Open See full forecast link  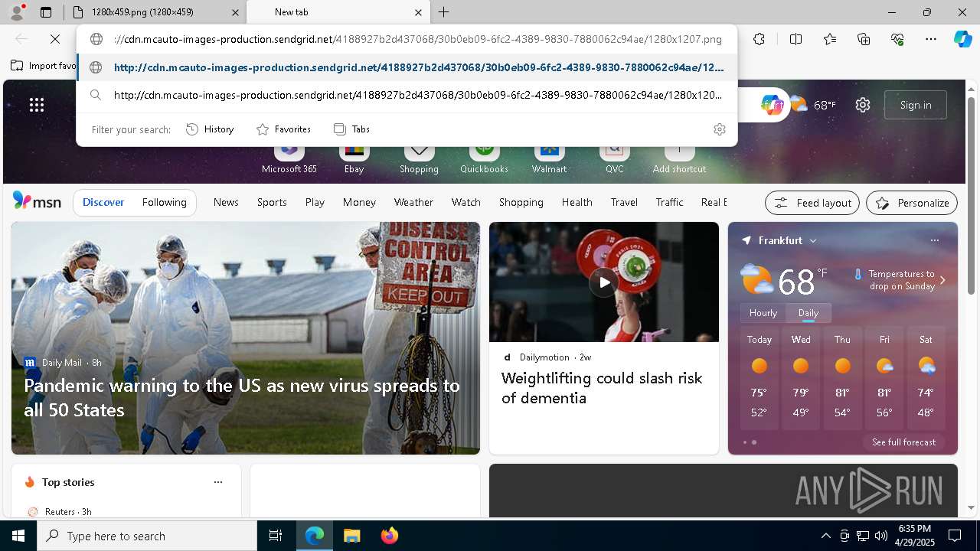click(x=903, y=442)
